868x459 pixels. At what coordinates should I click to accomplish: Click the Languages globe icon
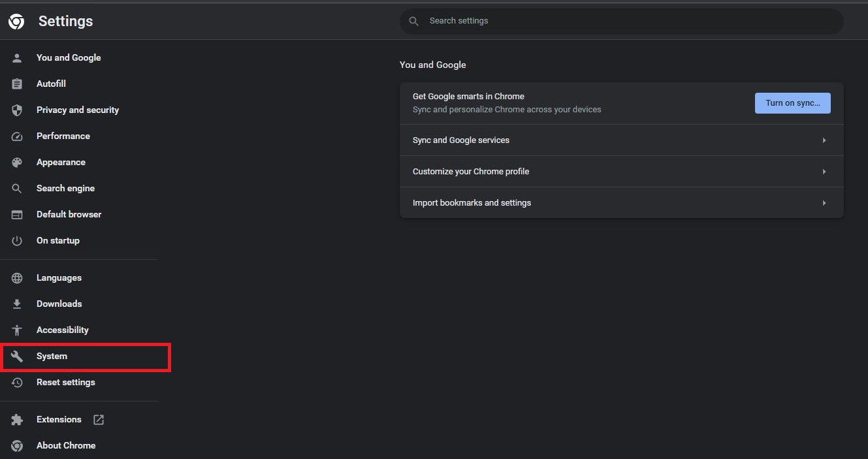17,277
